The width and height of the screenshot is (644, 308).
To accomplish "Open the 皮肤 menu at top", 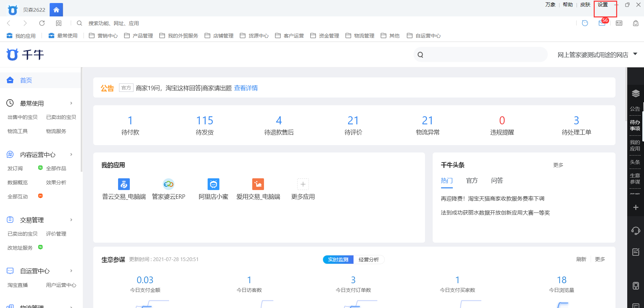I will click(585, 4).
